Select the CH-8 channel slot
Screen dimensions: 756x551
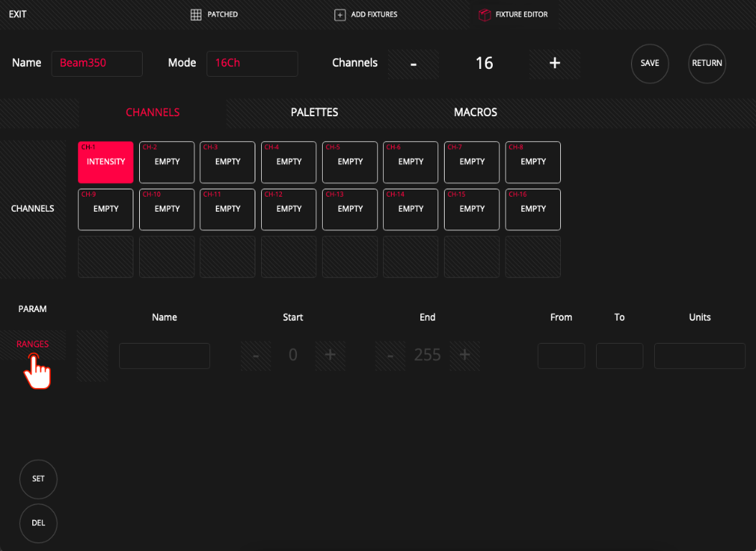click(x=533, y=162)
